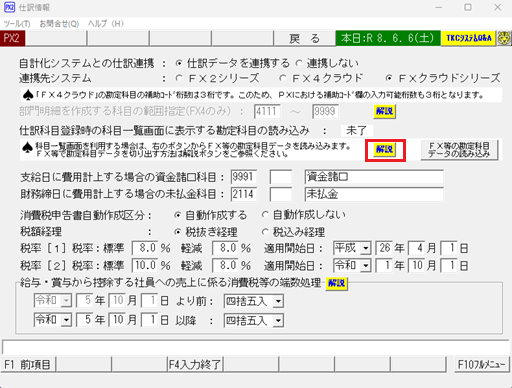The image size is (512, 388).
Task: Click the 本日 date display
Action: pos(388,38)
